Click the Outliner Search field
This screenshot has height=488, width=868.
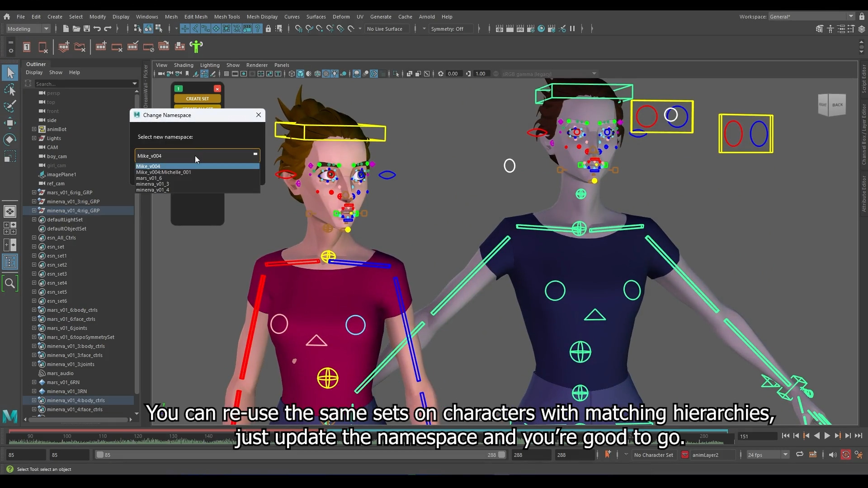(x=86, y=84)
